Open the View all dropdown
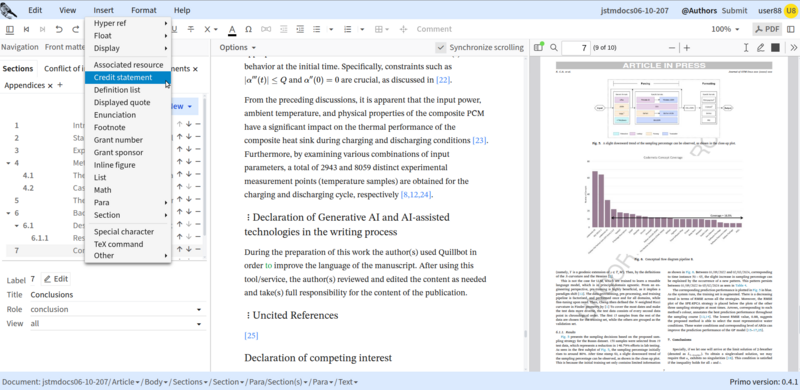This screenshot has height=390, width=800. (116, 324)
